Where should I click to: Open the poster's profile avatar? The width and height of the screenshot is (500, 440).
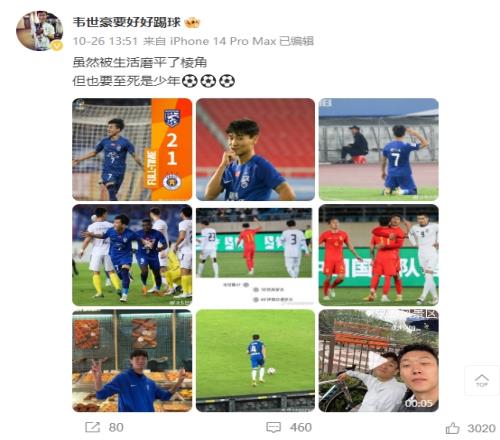pyautogui.click(x=40, y=31)
